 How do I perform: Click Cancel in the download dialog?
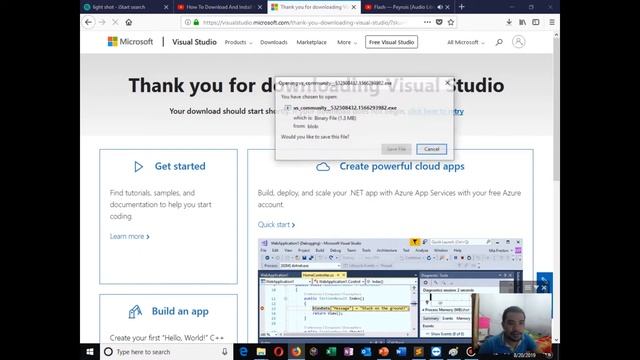pos(431,149)
